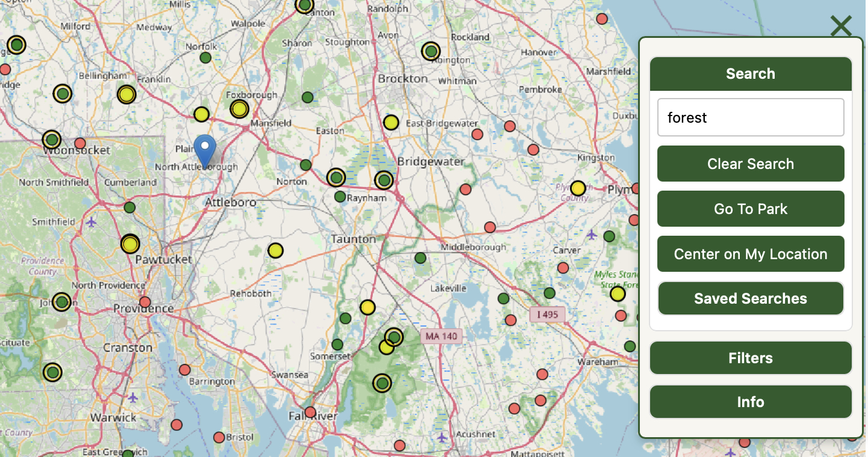Click the green marker north of Lakeville
The height and width of the screenshot is (457, 868).
pyautogui.click(x=420, y=258)
